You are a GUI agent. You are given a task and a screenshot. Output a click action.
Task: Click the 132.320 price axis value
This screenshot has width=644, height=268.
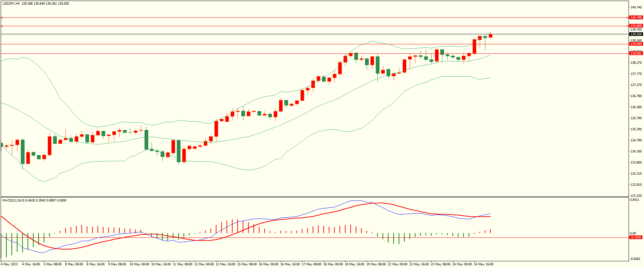636,196
